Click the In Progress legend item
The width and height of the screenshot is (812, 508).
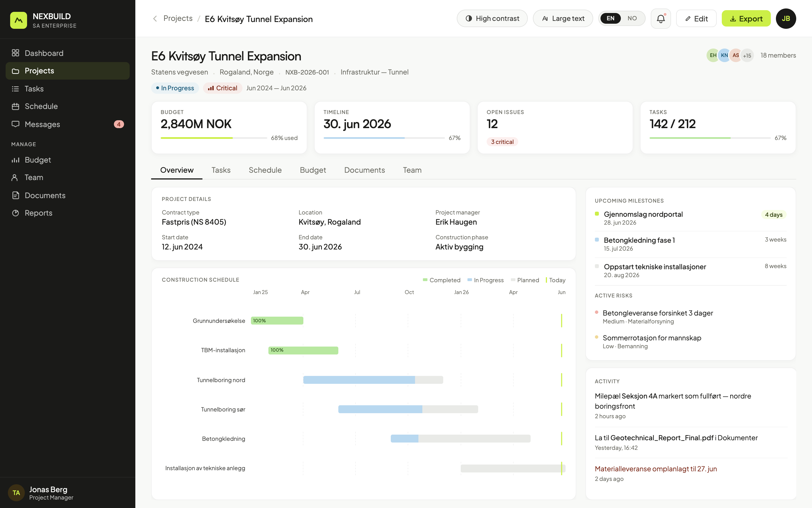[486, 280]
